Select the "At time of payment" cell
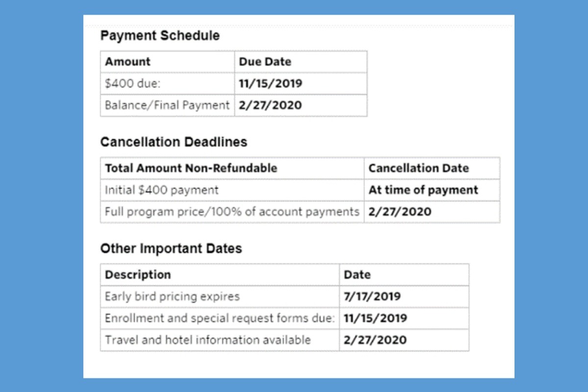The image size is (588, 392). click(x=423, y=190)
